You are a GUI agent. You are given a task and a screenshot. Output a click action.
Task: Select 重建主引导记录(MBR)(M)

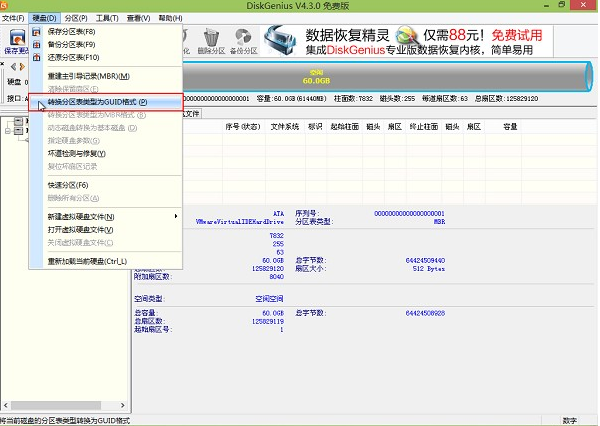click(106, 76)
